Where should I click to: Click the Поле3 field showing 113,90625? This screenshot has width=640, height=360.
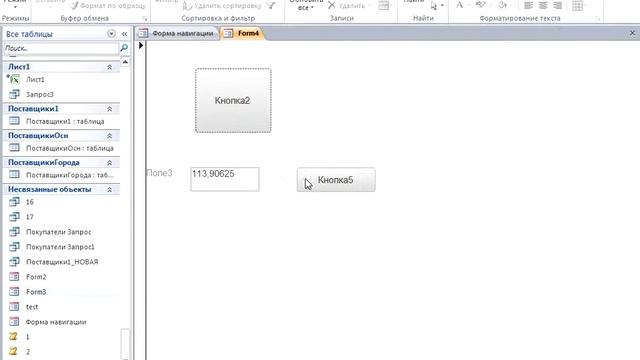pyautogui.click(x=224, y=179)
